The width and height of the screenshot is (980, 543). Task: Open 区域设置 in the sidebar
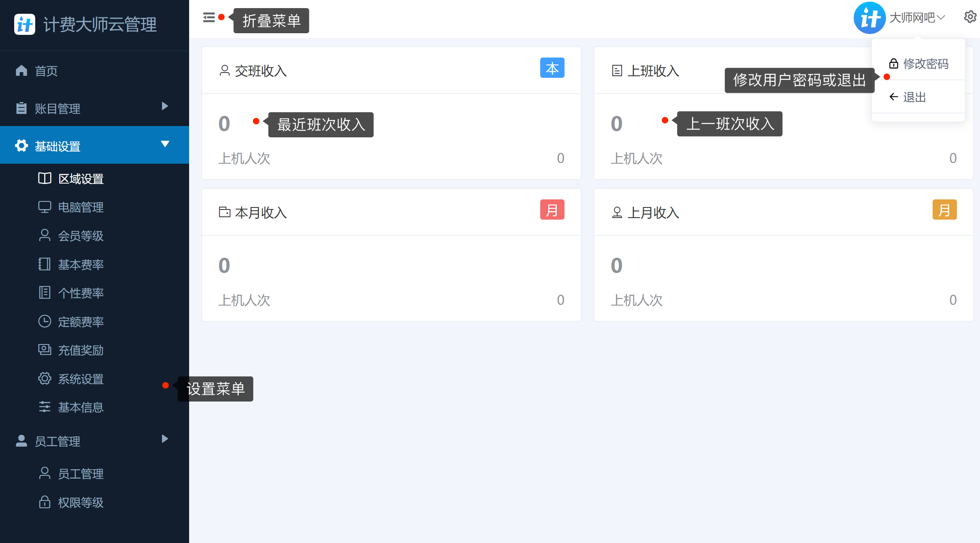coord(94,178)
